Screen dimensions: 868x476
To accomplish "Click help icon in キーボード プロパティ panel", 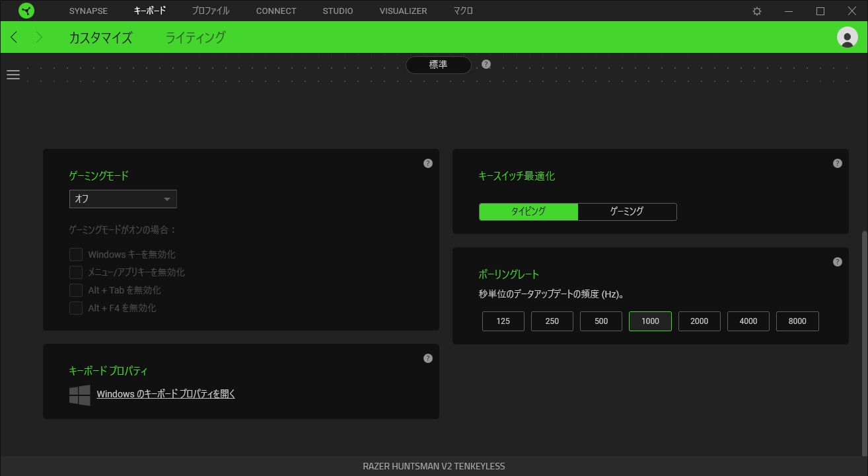I will pyautogui.click(x=428, y=358).
